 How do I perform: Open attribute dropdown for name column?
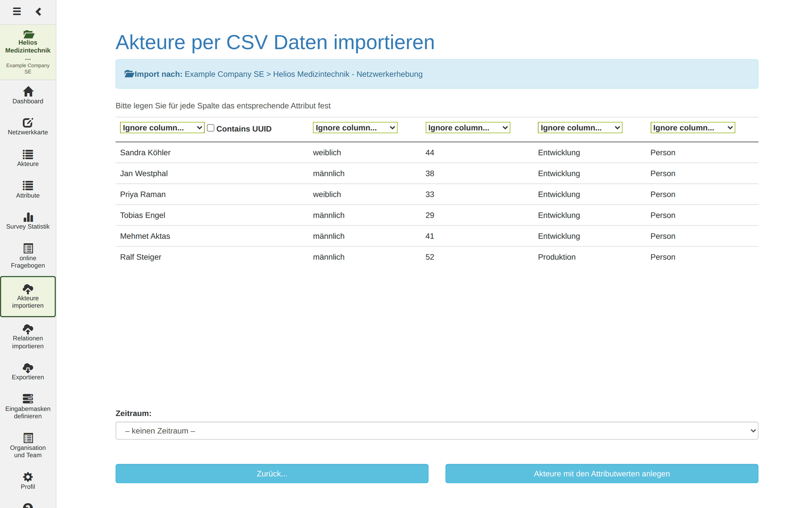click(162, 128)
